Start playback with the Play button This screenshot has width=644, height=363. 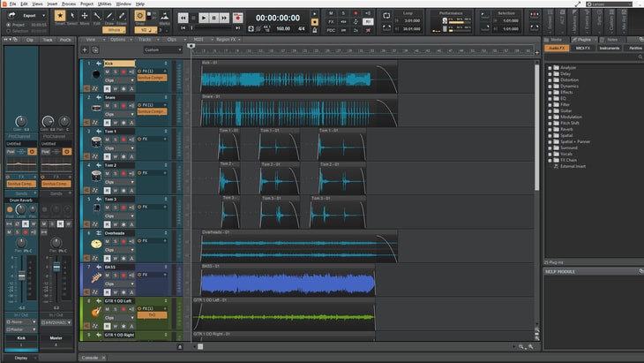(203, 18)
